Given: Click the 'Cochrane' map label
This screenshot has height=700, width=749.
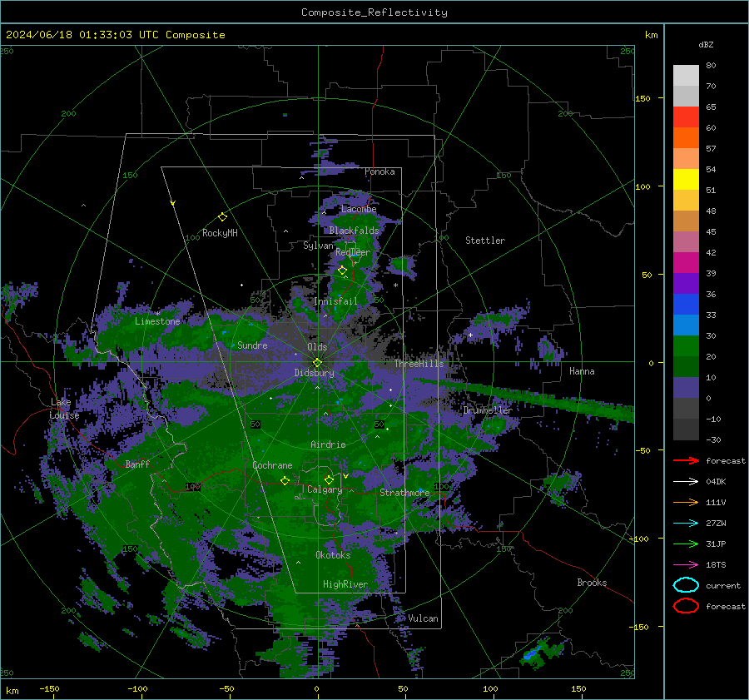Looking at the screenshot, I should coord(272,465).
